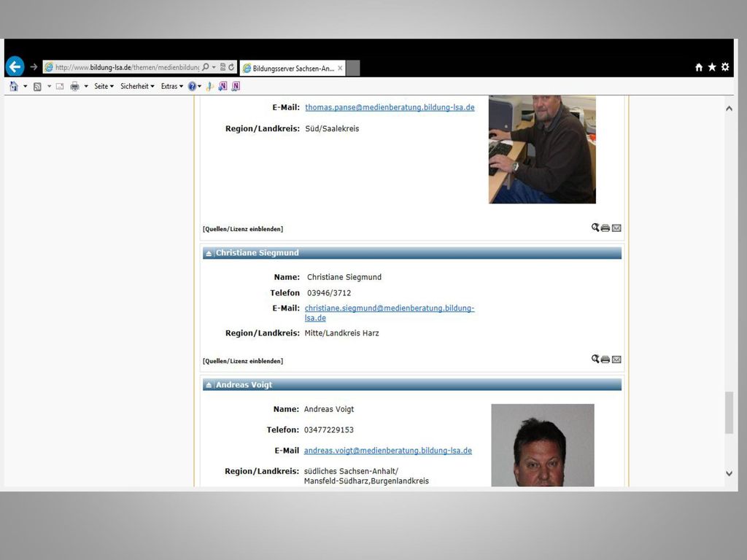Click the read mail icon in command bar

point(60,87)
